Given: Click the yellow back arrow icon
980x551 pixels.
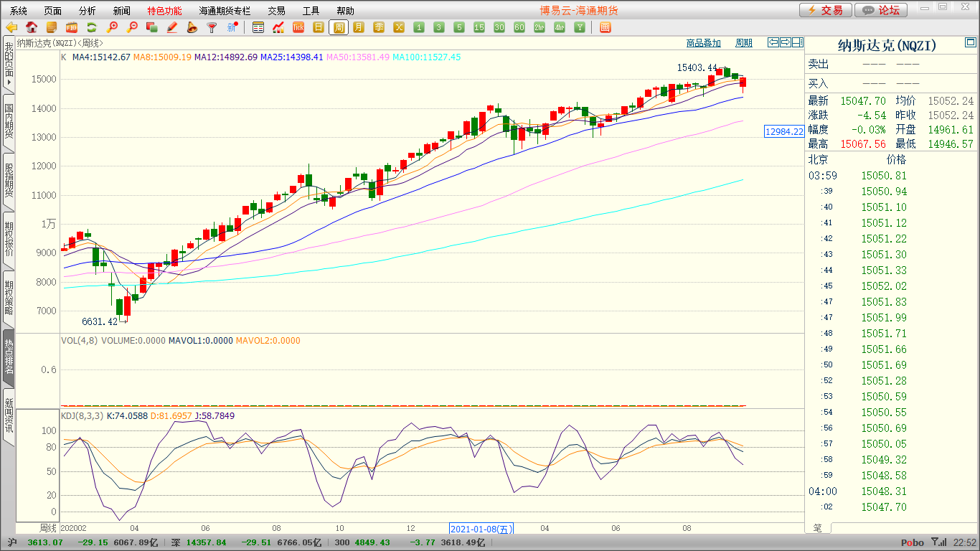Looking at the screenshot, I should pyautogui.click(x=11, y=27).
